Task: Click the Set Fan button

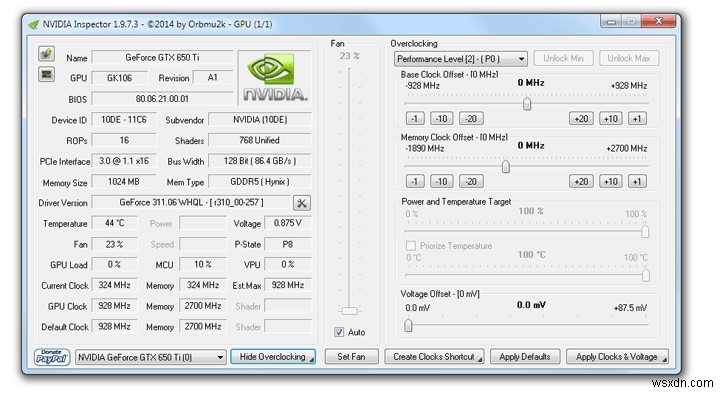Action: [351, 357]
